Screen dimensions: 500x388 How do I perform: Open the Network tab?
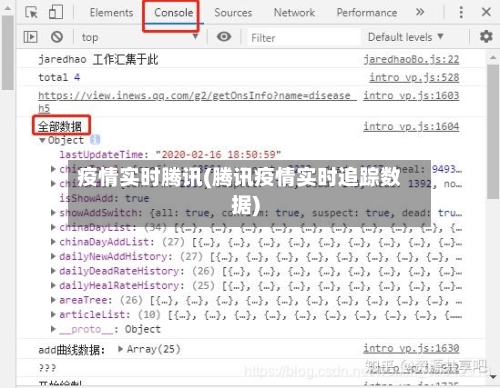point(294,13)
